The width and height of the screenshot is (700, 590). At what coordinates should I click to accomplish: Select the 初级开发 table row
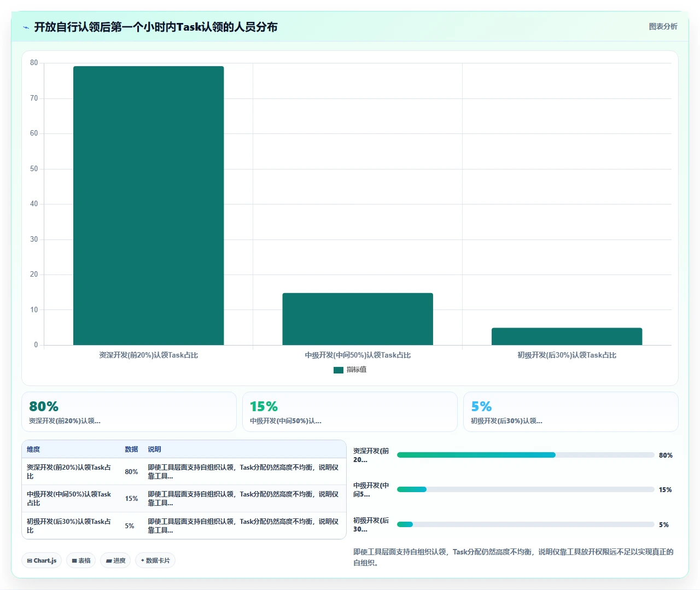click(x=184, y=525)
